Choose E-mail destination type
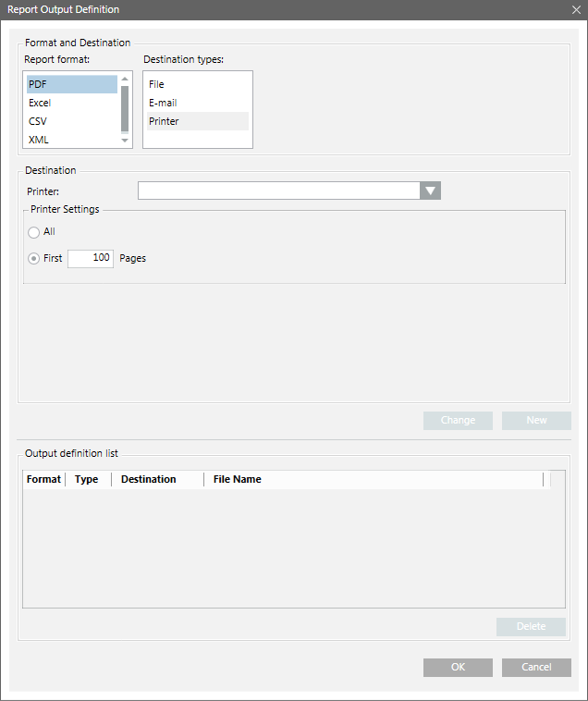Screen dimensions: 588x701 point(197,103)
